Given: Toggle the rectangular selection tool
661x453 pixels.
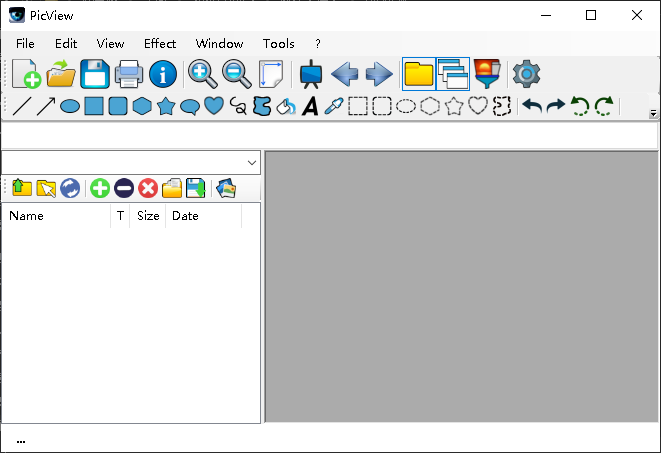Looking at the screenshot, I should pos(358,106).
